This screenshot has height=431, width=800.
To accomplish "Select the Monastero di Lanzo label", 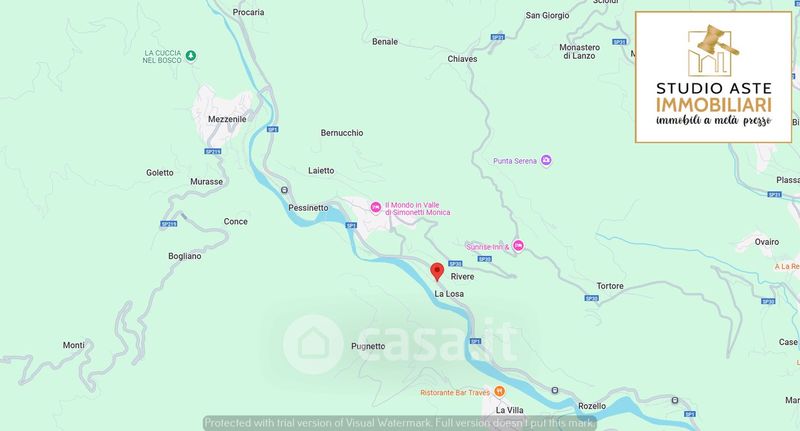I will pos(580,52).
